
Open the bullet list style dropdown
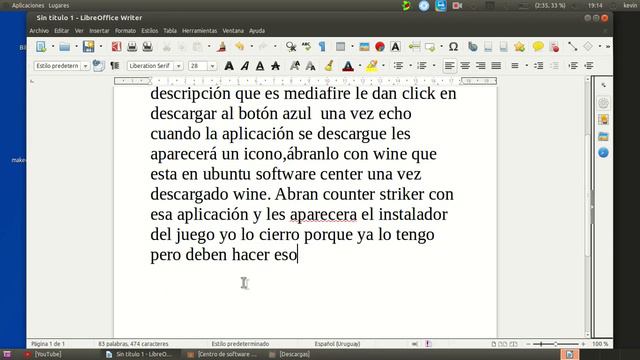pos(411,66)
